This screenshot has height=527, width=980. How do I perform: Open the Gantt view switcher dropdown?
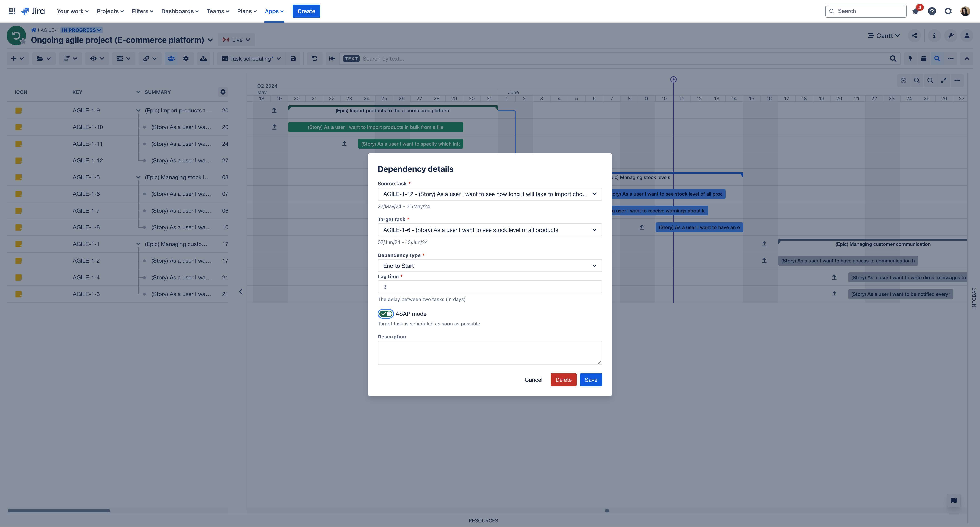[884, 35]
